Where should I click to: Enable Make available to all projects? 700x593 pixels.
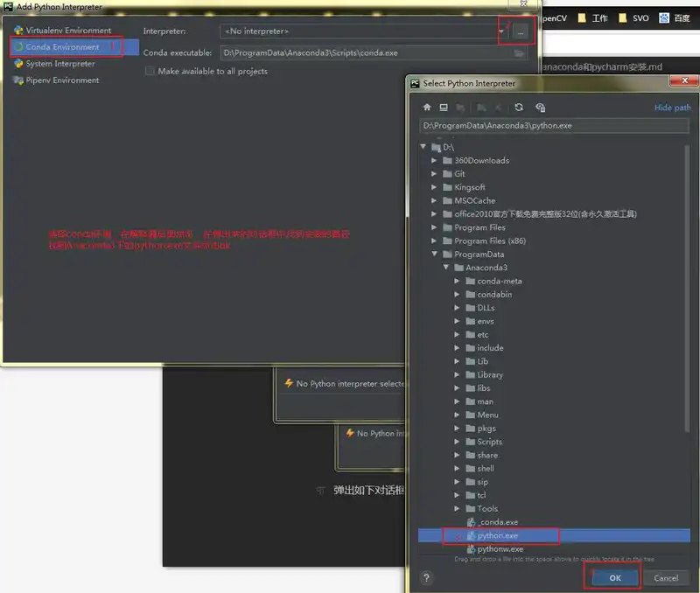(150, 72)
